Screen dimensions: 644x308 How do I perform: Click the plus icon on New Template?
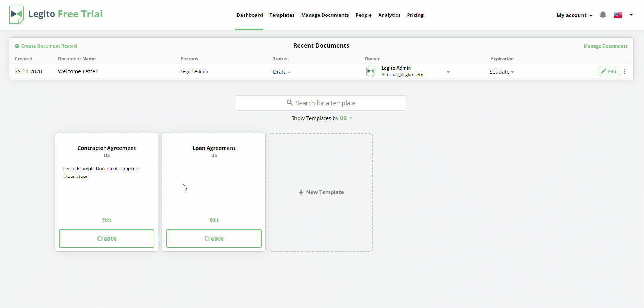pos(301,192)
